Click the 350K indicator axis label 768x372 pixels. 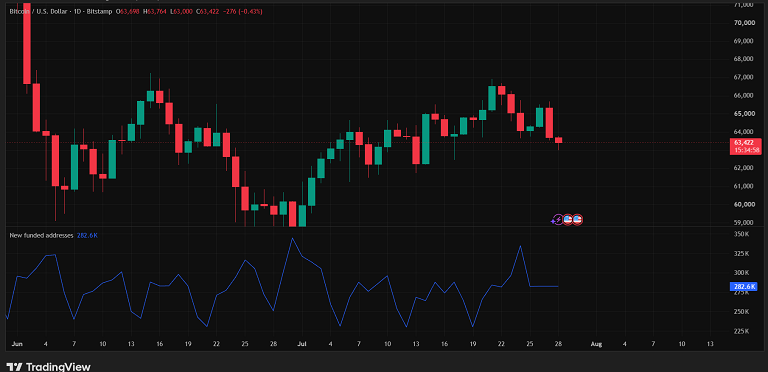[743, 234]
